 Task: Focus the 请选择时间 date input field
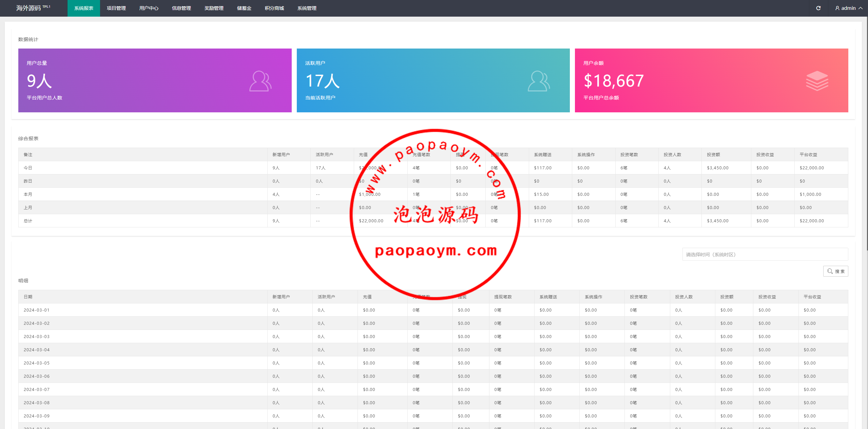(x=765, y=254)
